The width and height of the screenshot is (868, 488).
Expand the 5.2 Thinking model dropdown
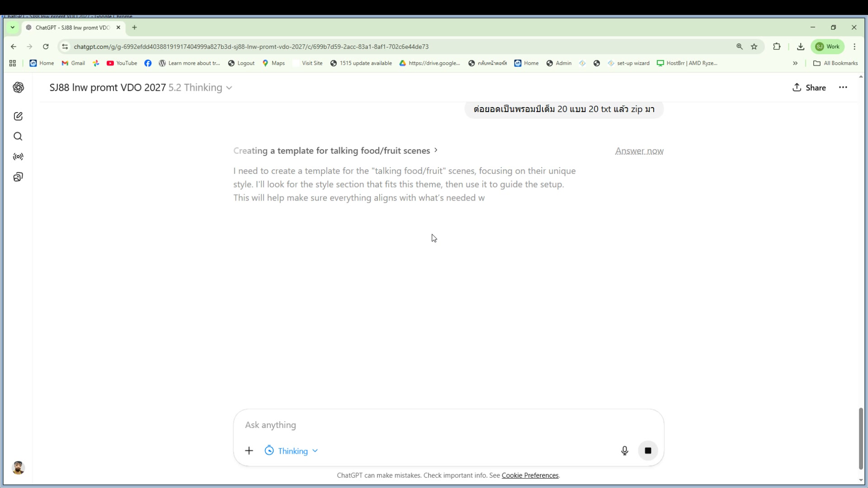(200, 87)
